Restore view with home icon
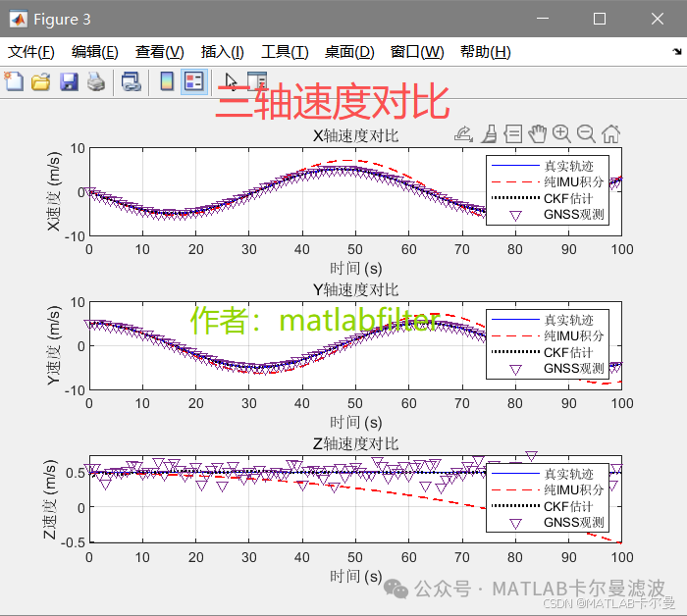This screenshot has width=687, height=616. [x=610, y=134]
